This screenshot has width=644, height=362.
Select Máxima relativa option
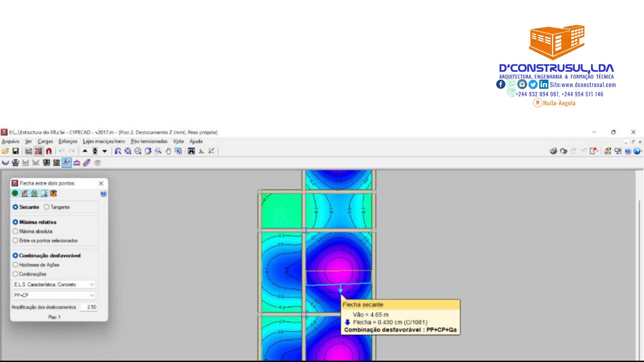35,222
